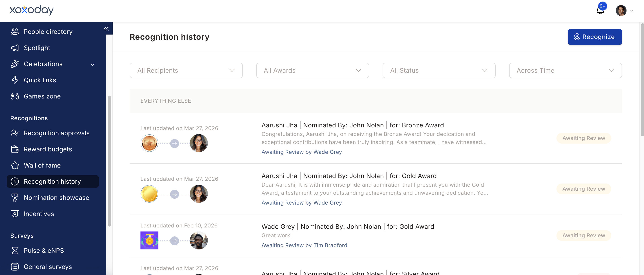Click Awaiting Review by Wade Grey for Gold Award

click(302, 203)
